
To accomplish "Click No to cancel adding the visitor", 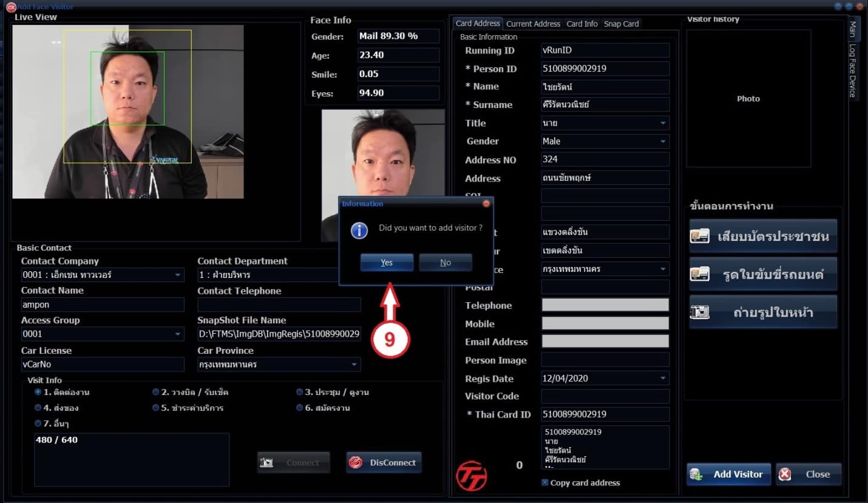I will point(446,262).
